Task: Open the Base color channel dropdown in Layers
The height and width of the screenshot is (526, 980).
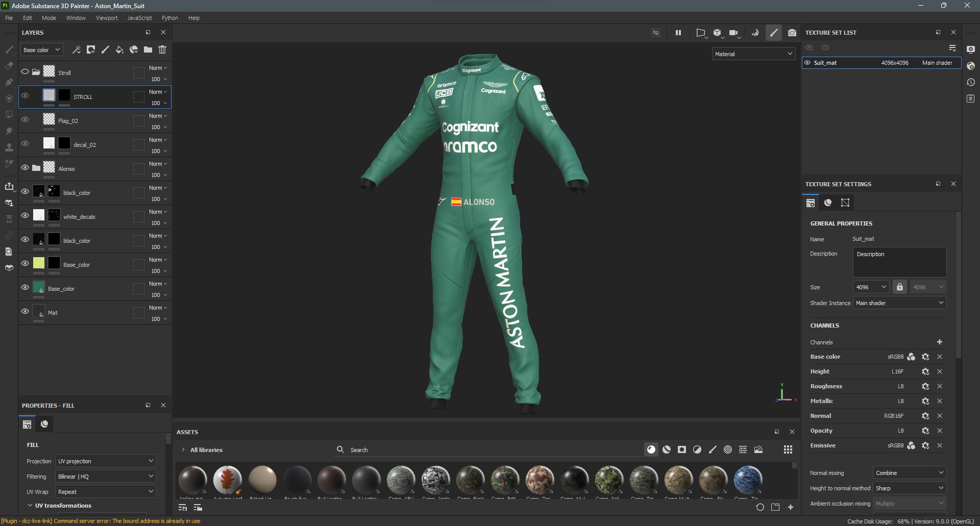Action: 42,49
